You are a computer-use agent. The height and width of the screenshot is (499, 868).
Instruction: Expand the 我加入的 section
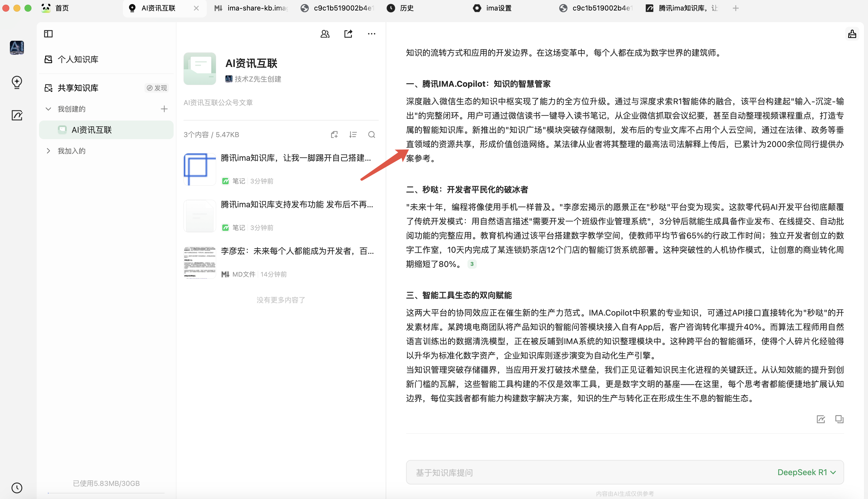tap(48, 151)
